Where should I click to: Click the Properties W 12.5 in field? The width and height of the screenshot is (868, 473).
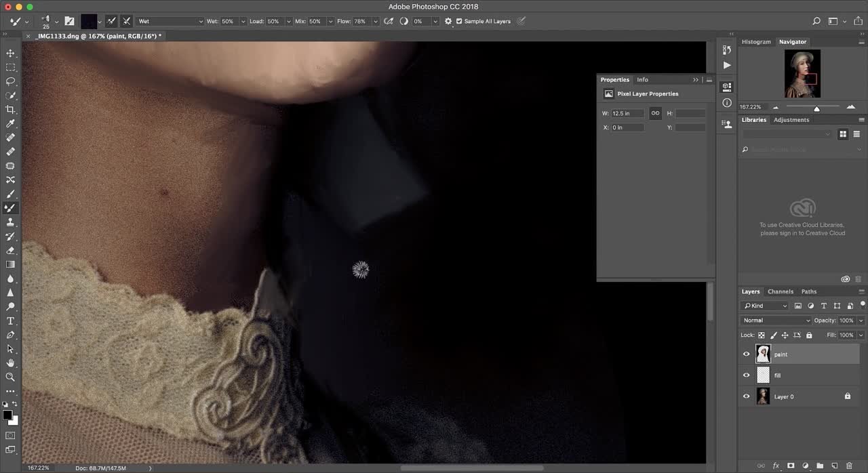tap(627, 113)
